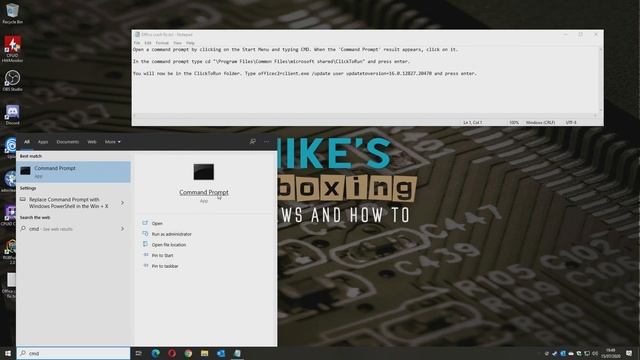This screenshot has width=640, height=360.
Task: Click the Command Prompt title link in the preview pane
Action: tap(204, 192)
